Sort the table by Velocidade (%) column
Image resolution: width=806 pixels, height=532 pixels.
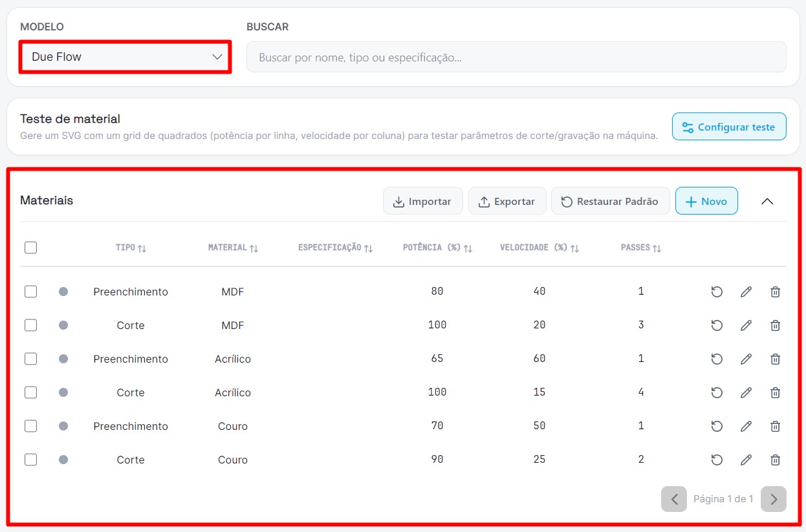(539, 248)
